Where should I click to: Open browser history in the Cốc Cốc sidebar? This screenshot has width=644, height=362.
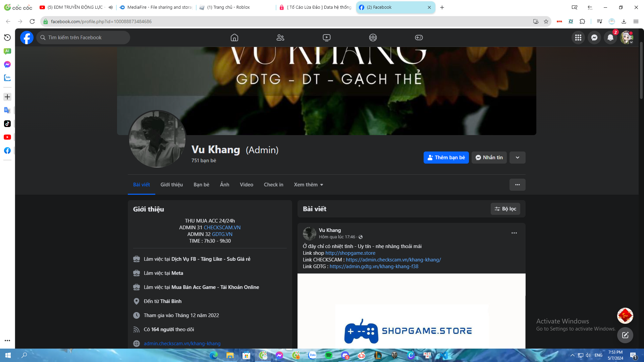(x=7, y=38)
